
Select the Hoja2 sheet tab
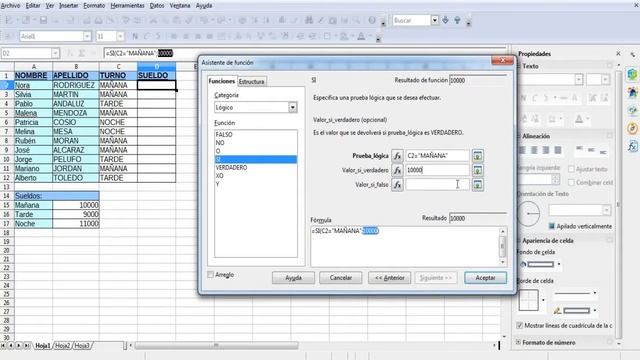point(62,346)
